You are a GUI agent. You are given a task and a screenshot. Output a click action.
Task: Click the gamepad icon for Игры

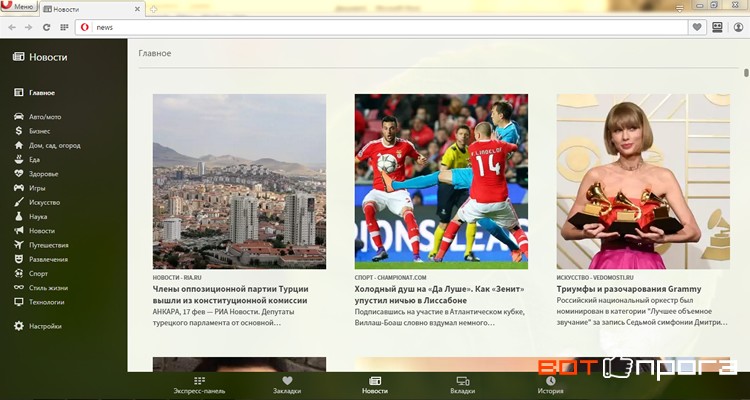(x=19, y=188)
